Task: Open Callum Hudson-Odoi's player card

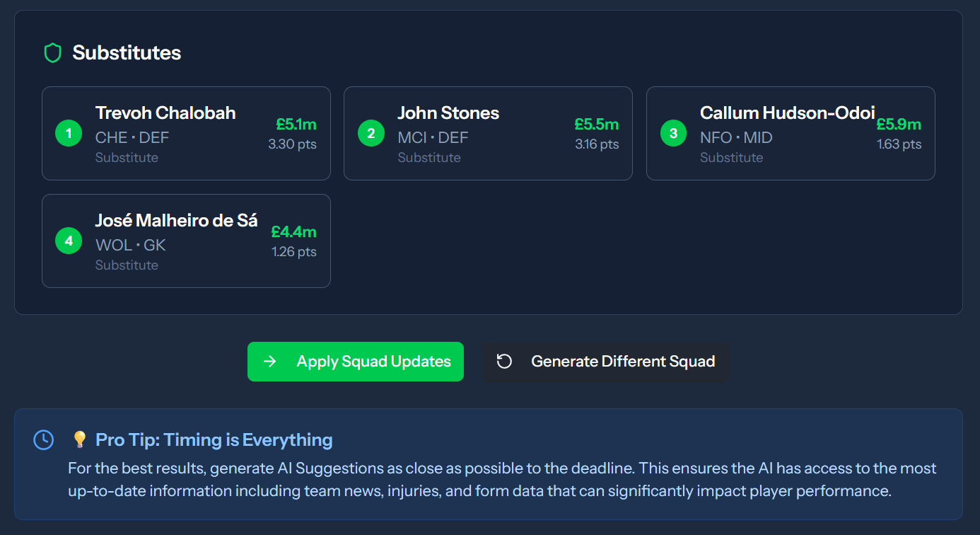Action: [x=787, y=113]
